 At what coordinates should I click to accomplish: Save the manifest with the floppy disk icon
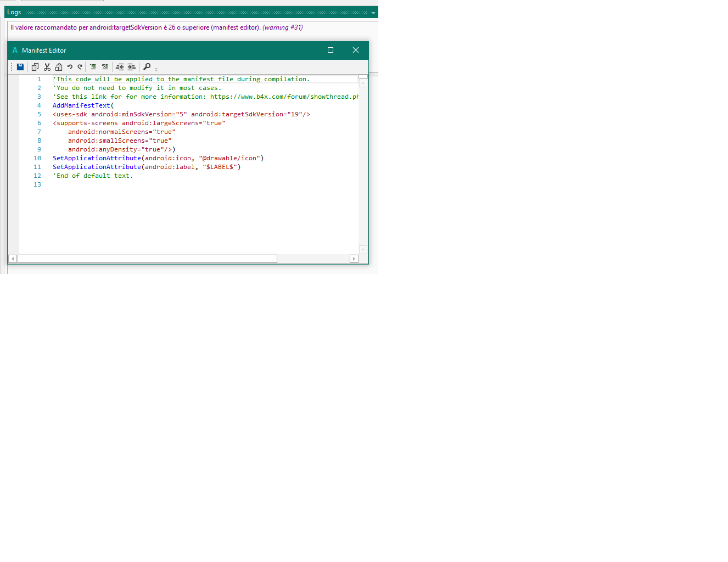[x=20, y=67]
